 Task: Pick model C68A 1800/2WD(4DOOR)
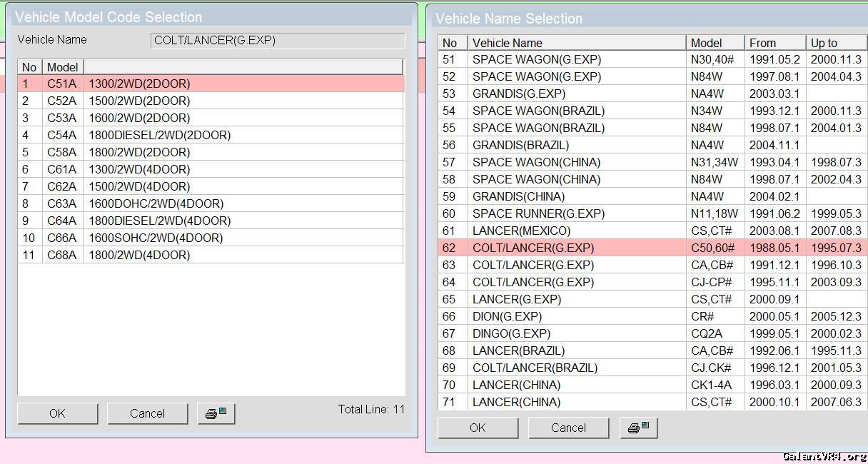tap(139, 255)
